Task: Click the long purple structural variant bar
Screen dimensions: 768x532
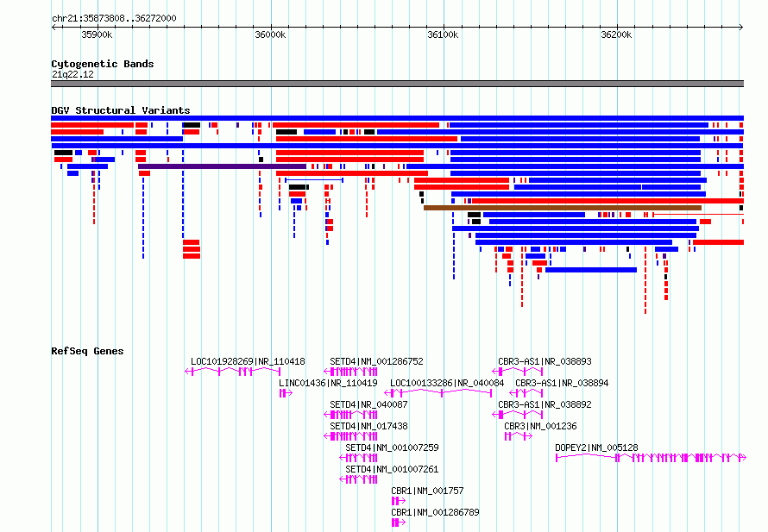Action: 223,166
